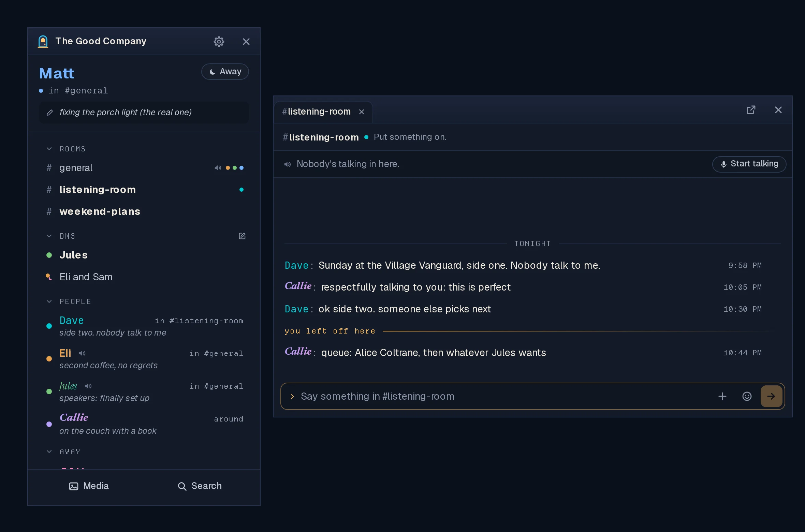This screenshot has height=532, width=805.
Task: Add attachment with plus icon in composer
Action: [722, 396]
